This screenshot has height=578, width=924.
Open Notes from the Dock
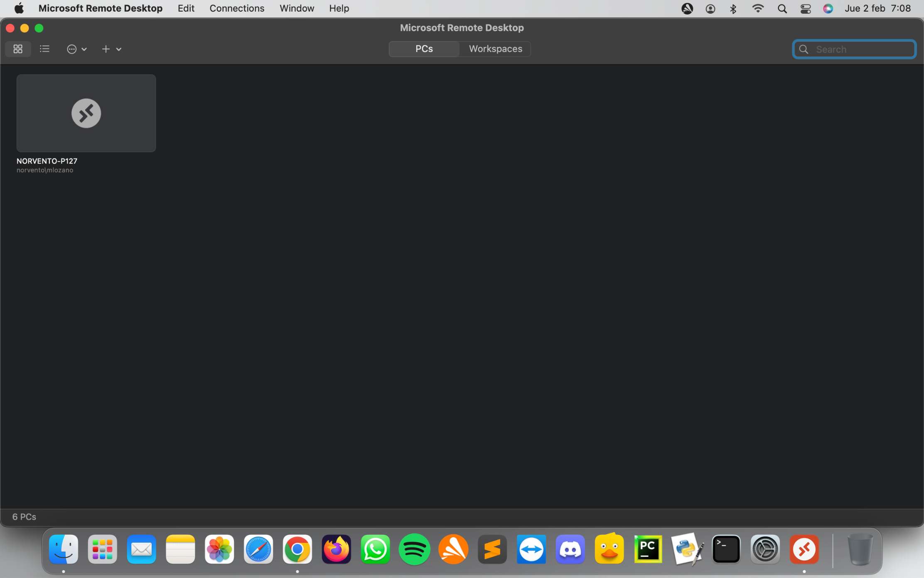point(180,549)
